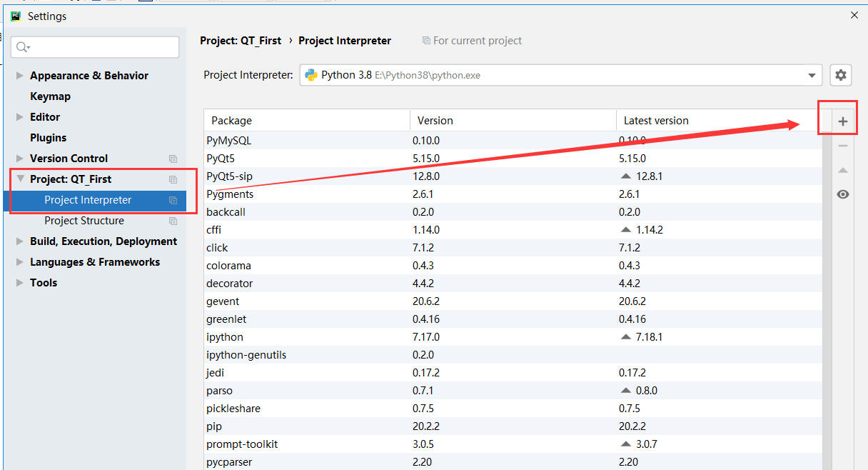This screenshot has width=868, height=470.
Task: Collapse the Project: QT_First section
Action: click(19, 179)
